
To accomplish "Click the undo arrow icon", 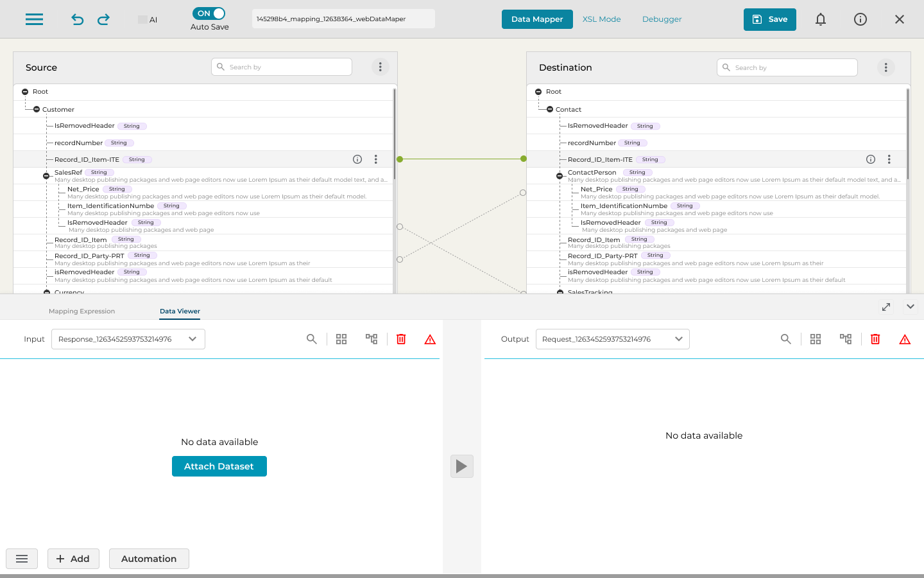I will click(78, 19).
